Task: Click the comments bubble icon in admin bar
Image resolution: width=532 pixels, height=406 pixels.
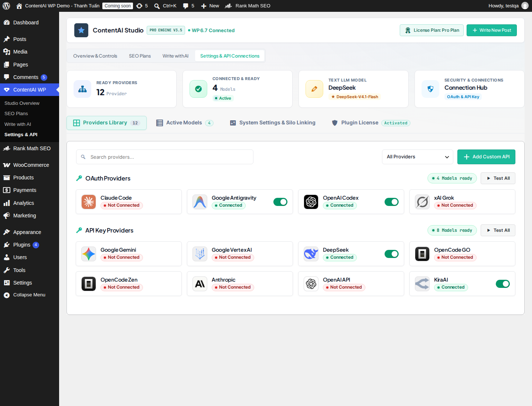Action: click(x=186, y=6)
